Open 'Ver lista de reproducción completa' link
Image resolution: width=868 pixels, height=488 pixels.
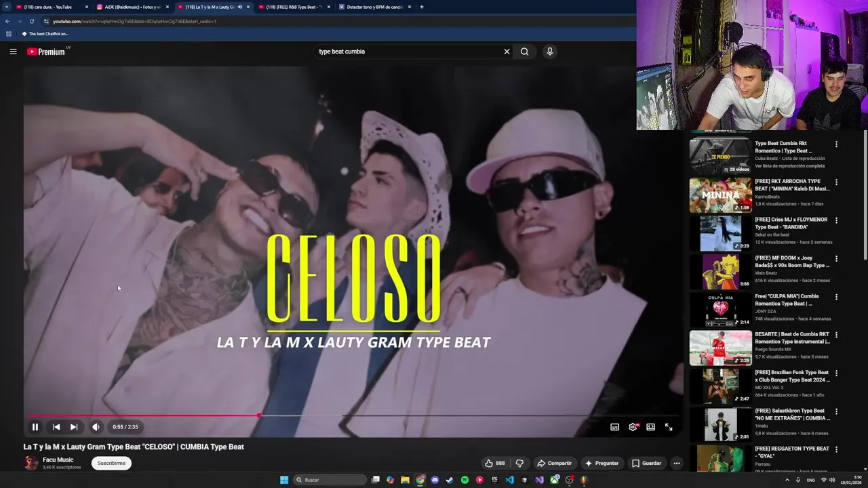[790, 166]
